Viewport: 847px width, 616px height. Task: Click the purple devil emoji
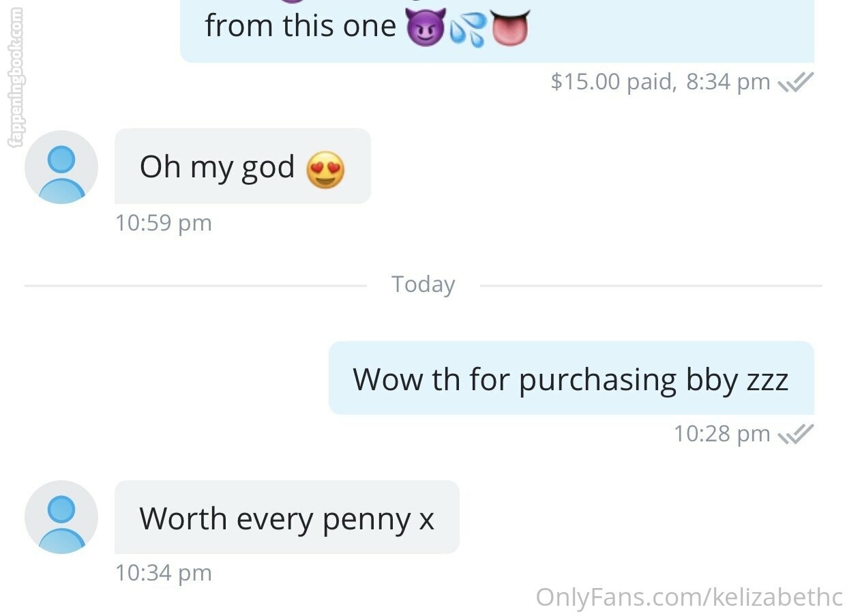(x=426, y=27)
